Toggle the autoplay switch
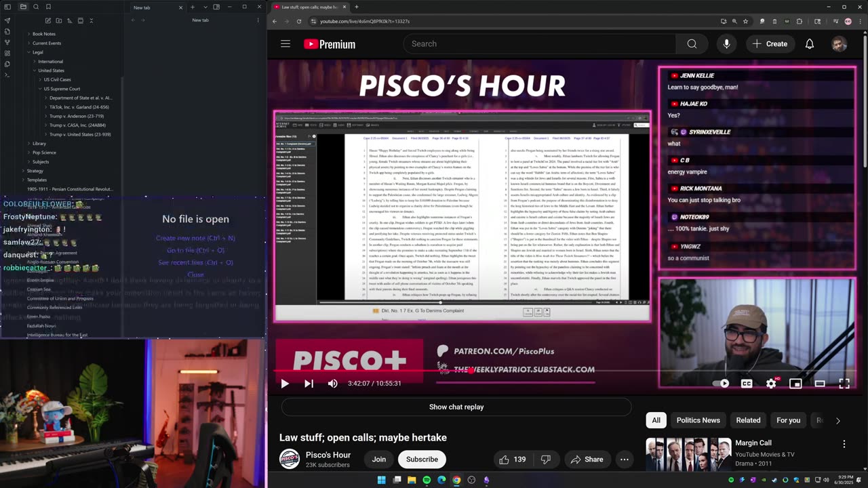Viewport: 868px width, 488px height. (x=722, y=384)
